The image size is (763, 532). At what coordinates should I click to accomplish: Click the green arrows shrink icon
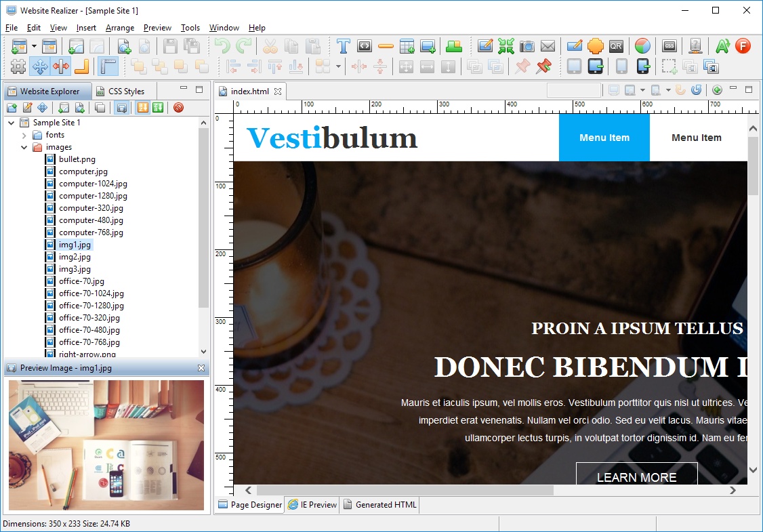pos(506,46)
